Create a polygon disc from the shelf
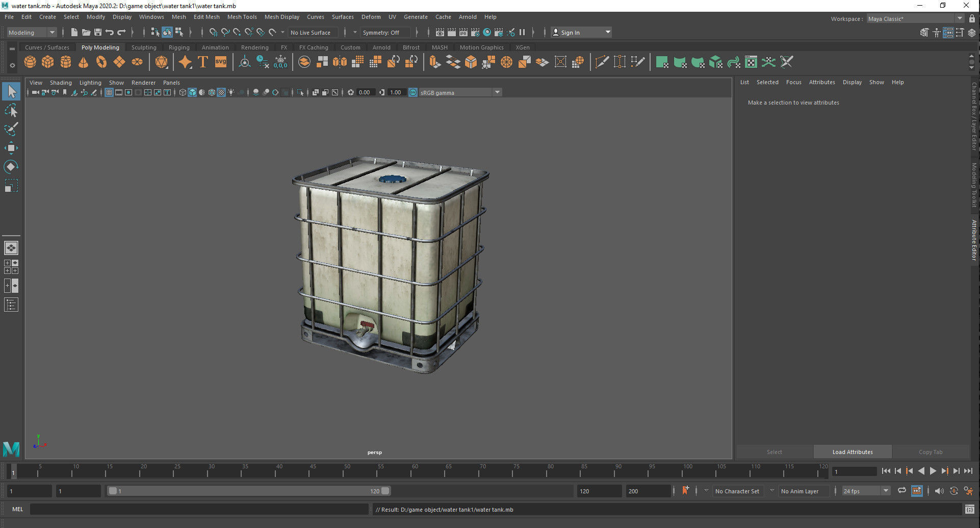The image size is (980, 528). 137,62
